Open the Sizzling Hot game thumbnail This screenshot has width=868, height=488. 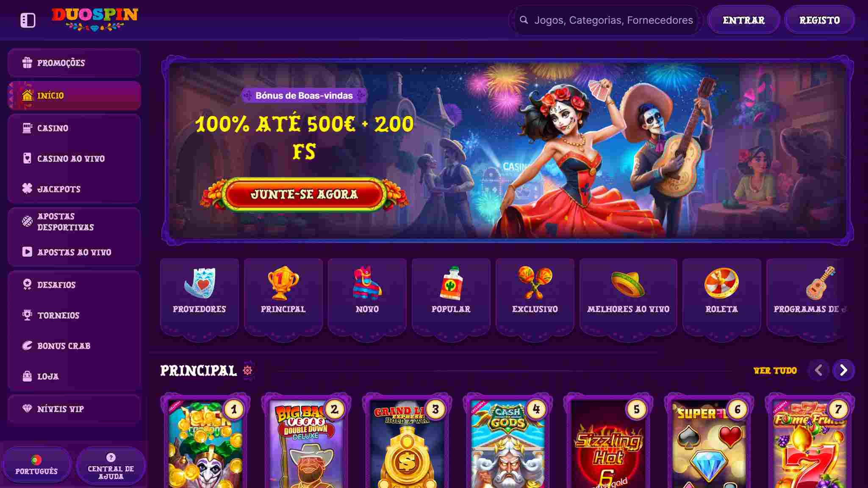608,443
